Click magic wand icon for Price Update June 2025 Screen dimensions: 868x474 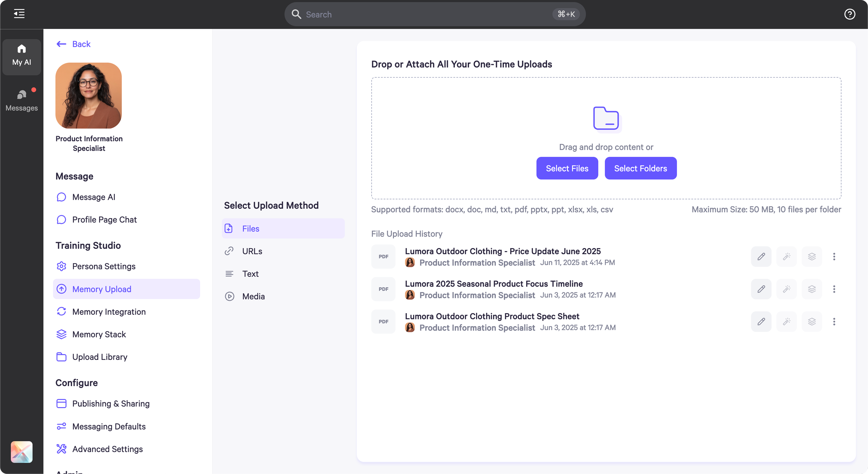click(786, 257)
